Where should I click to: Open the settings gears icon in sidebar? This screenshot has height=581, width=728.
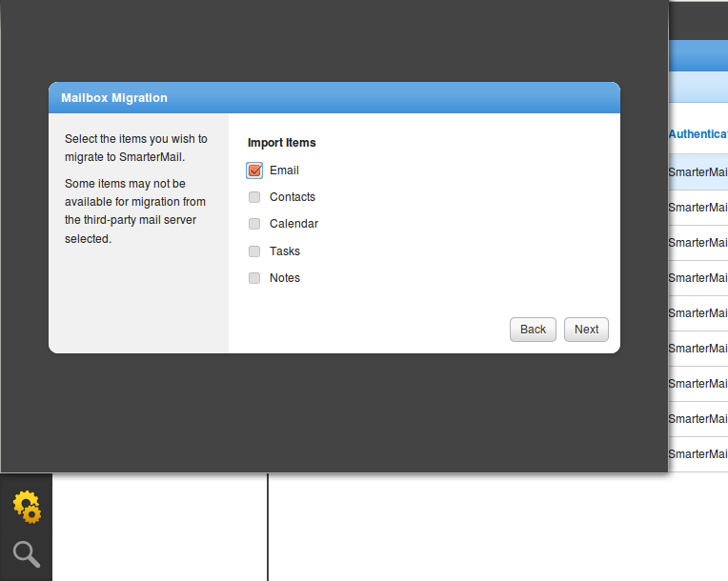[27, 507]
